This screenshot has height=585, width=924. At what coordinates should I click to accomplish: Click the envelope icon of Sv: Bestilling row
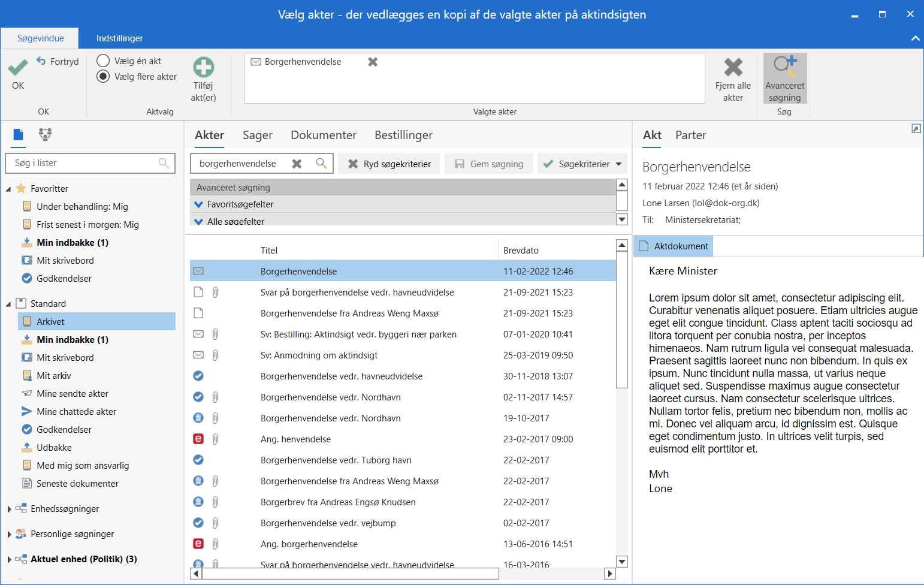(x=198, y=334)
